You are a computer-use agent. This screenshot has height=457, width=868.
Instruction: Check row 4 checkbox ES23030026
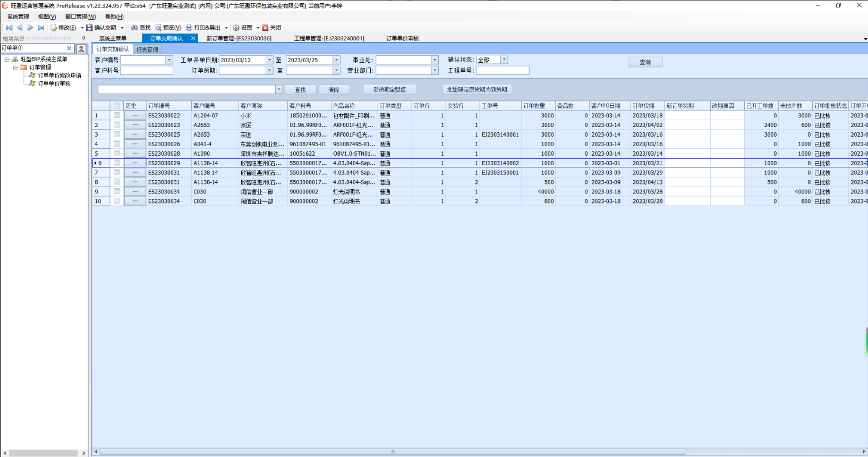pos(117,144)
